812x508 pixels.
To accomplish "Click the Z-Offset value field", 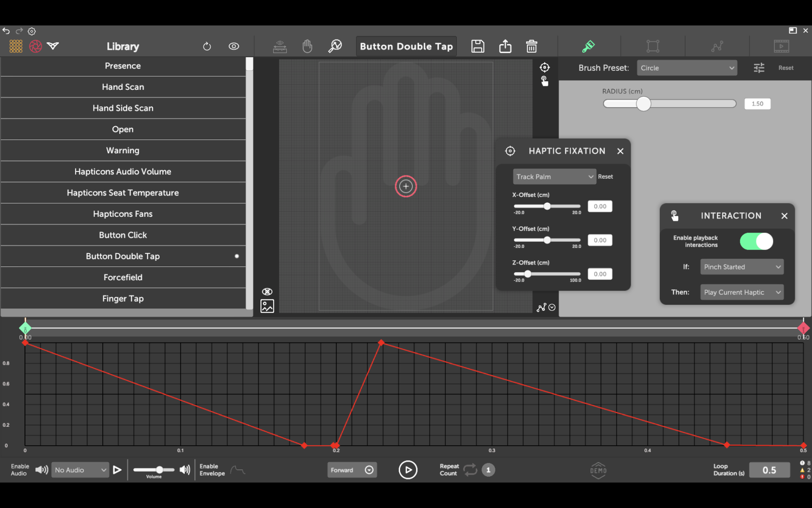I will point(600,274).
